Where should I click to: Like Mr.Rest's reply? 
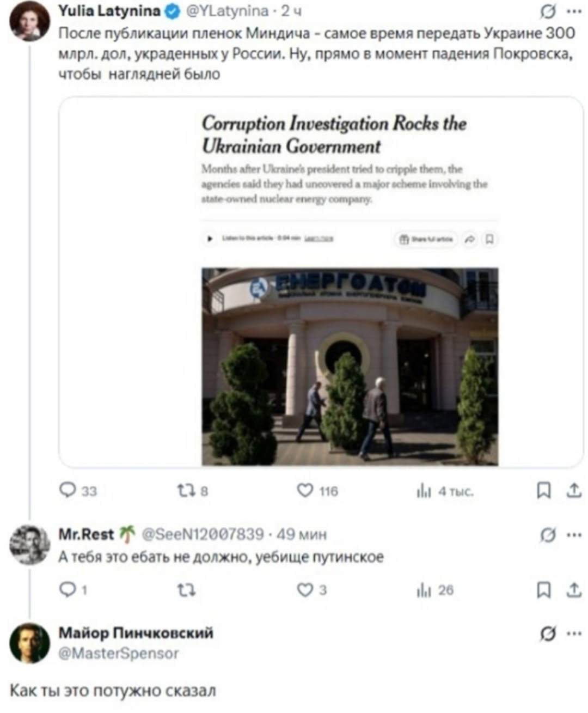304,590
